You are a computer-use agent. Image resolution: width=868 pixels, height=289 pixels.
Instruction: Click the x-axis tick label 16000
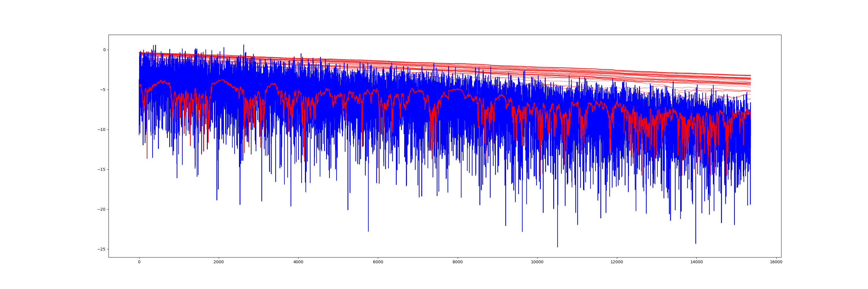[776, 262]
